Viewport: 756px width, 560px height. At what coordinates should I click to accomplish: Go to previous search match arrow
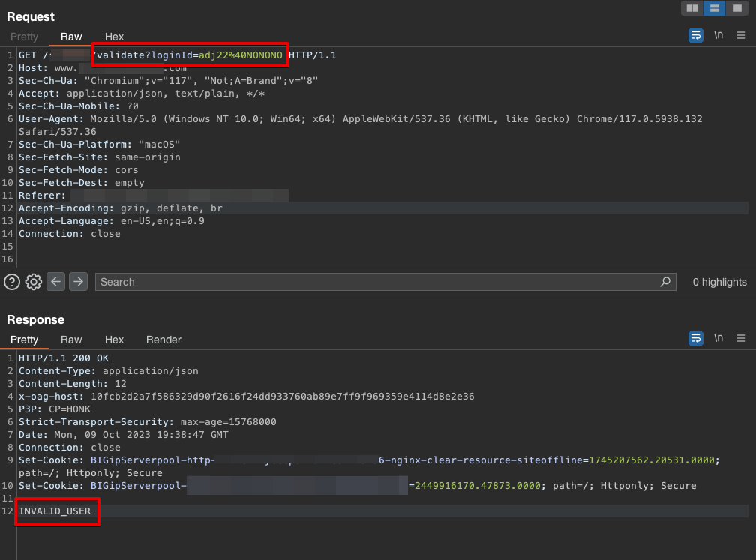[x=56, y=282]
